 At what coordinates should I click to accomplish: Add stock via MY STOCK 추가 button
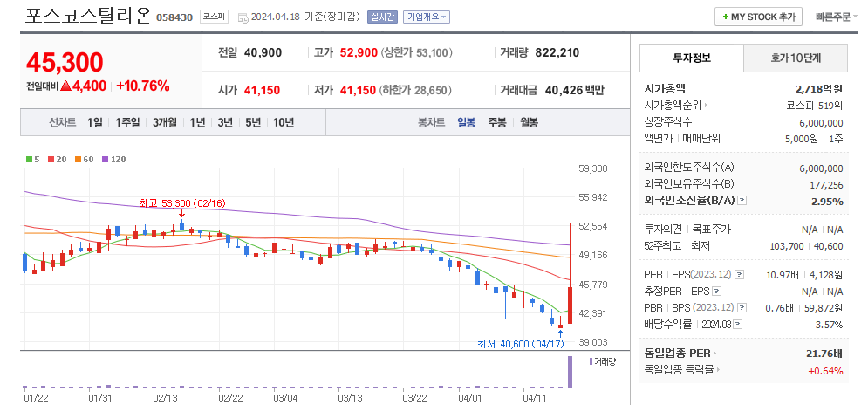pyautogui.click(x=758, y=17)
